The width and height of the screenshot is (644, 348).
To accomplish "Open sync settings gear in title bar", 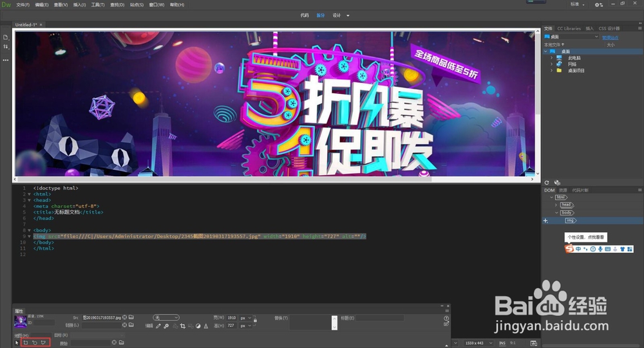I will click(x=599, y=5).
